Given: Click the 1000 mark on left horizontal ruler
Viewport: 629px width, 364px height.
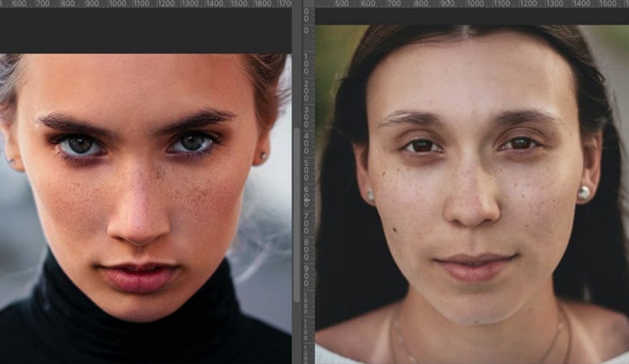Looking at the screenshot, I should (117, 4).
